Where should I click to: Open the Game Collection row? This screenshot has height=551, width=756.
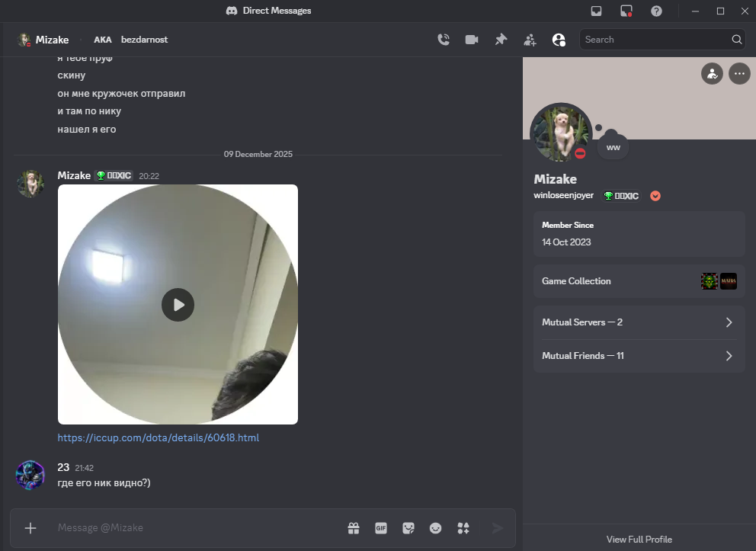(639, 281)
